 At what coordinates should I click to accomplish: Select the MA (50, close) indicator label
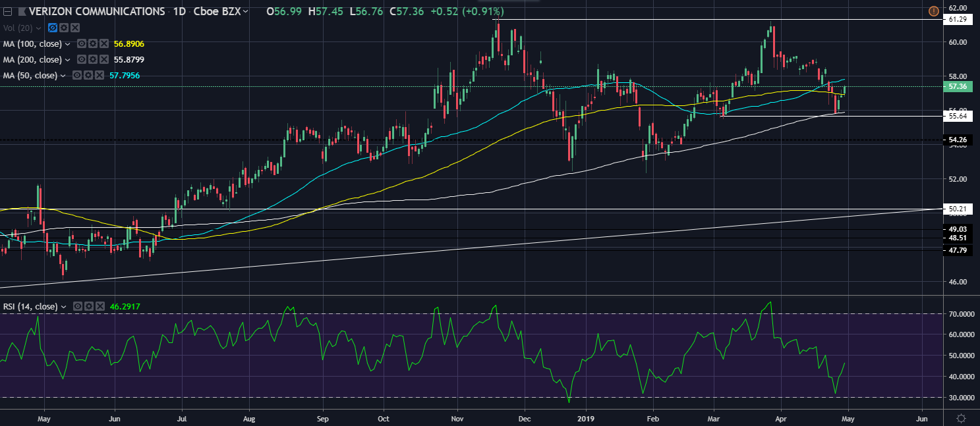(x=30, y=75)
